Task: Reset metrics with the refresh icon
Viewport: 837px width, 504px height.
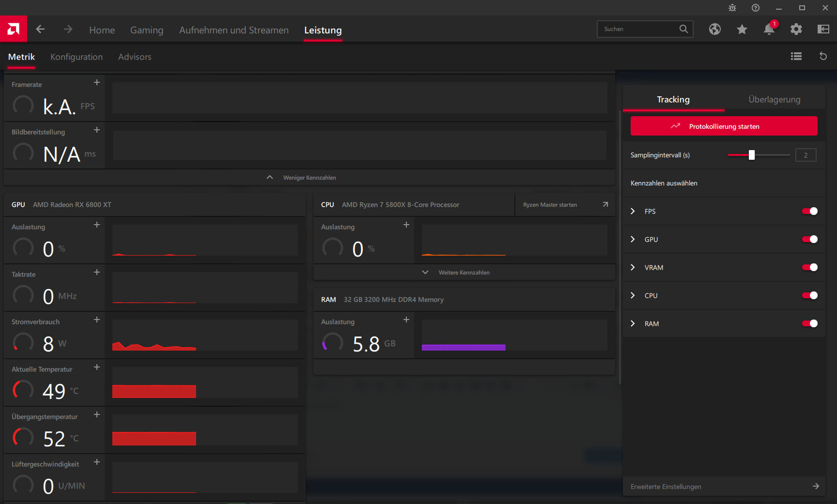Action: (823, 56)
